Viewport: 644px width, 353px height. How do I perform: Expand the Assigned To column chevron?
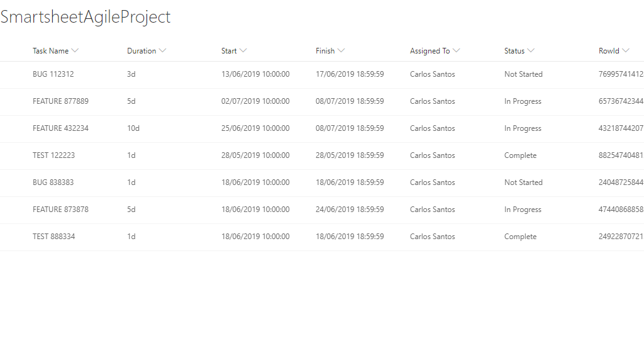[457, 51]
